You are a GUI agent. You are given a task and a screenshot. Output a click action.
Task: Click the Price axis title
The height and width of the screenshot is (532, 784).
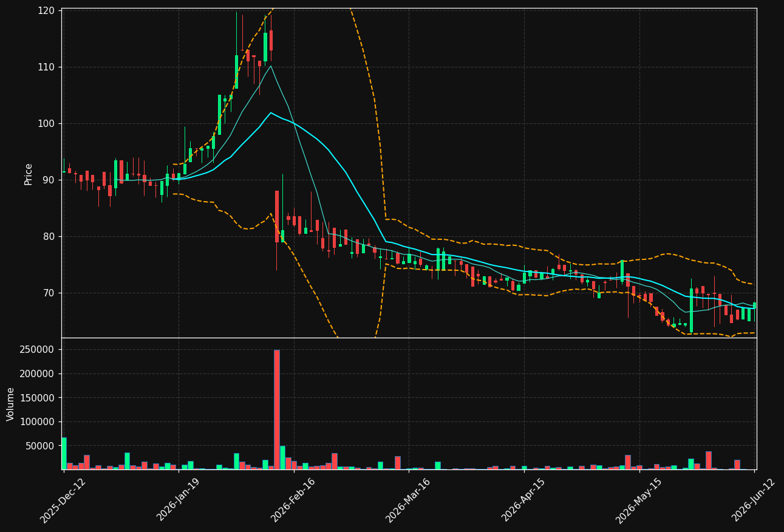click(x=29, y=174)
